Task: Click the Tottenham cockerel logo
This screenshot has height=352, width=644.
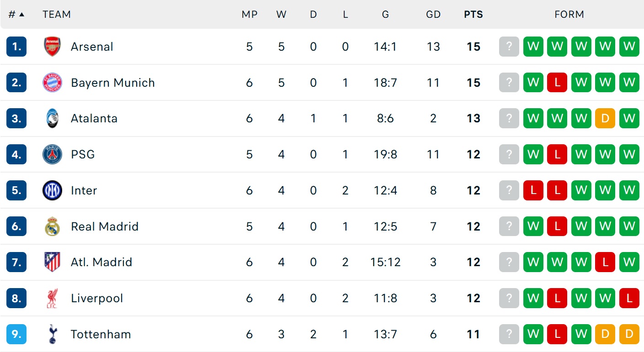Action: (x=52, y=334)
